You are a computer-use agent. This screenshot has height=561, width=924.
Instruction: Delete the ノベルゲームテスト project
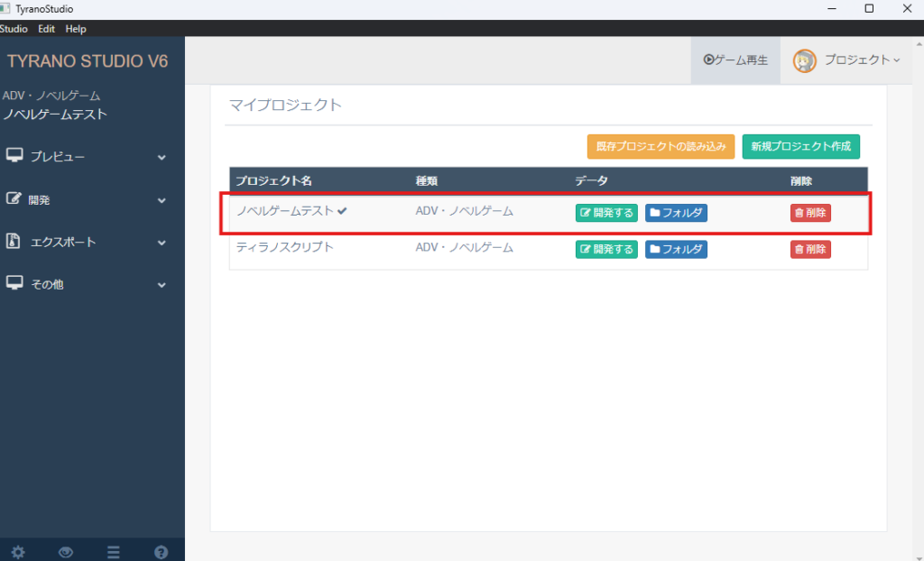(810, 213)
